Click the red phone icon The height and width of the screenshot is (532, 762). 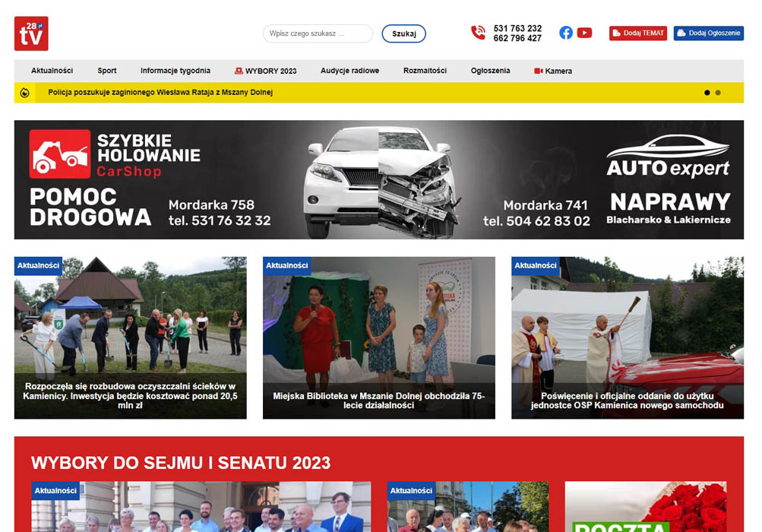[x=478, y=33]
